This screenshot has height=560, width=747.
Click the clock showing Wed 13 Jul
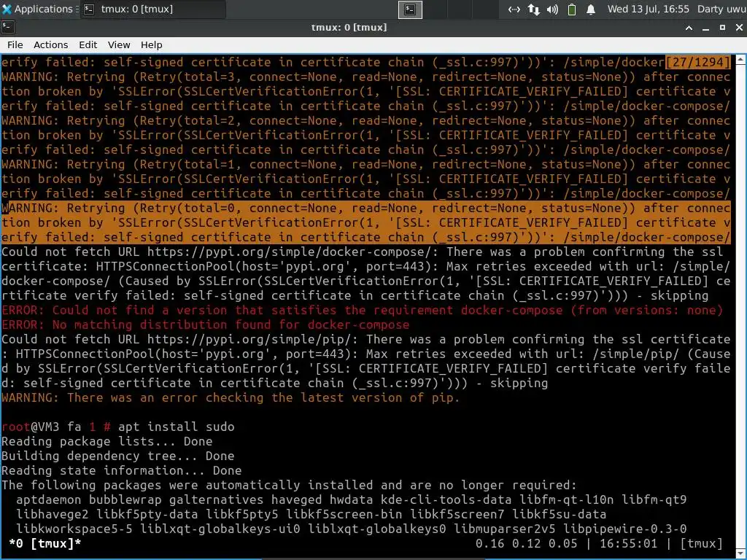click(x=648, y=9)
